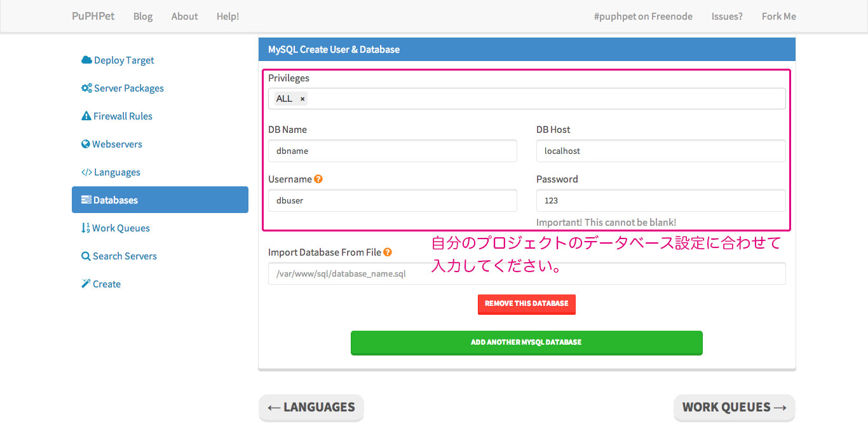The image size is (868, 428).
Task: Focus the Import Database From File field
Action: click(x=527, y=273)
